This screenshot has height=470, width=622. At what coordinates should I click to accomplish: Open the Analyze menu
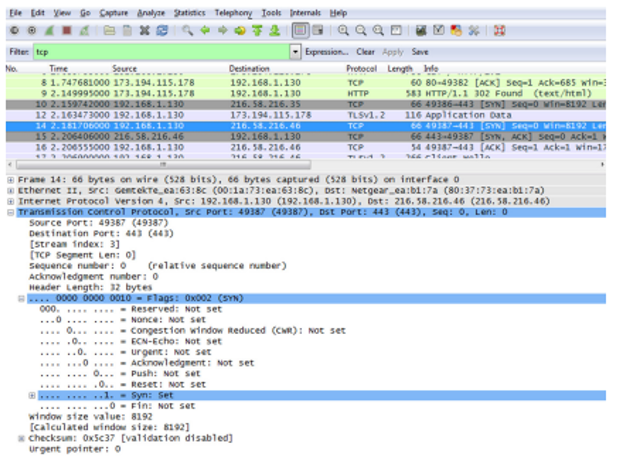tap(151, 13)
